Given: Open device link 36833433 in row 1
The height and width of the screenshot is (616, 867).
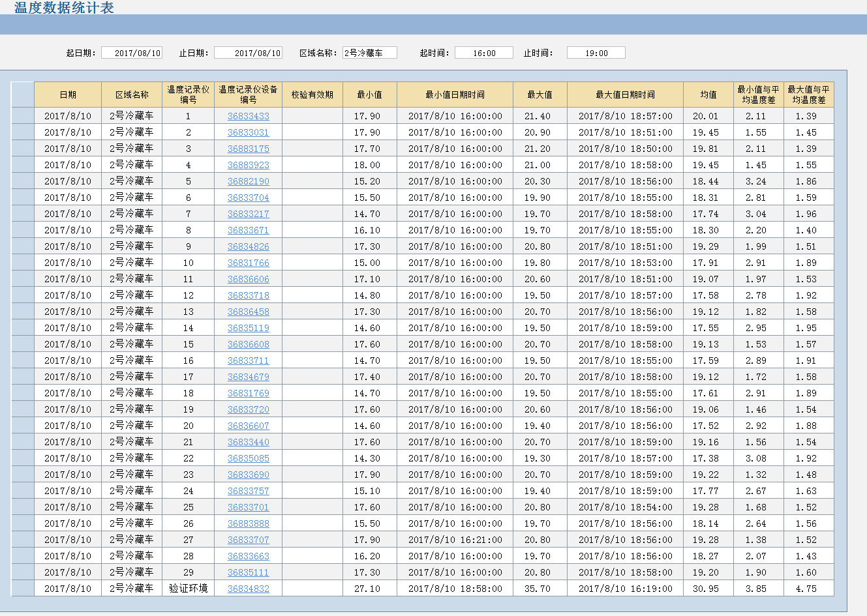Looking at the screenshot, I should pos(248,116).
